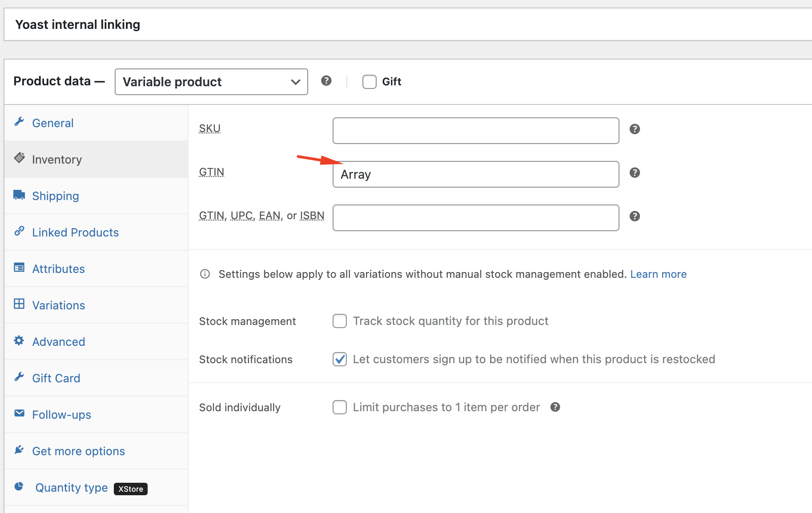Screen dimensions: 812x513
Task: Click the list icon beside Attributes
Action: (19, 268)
